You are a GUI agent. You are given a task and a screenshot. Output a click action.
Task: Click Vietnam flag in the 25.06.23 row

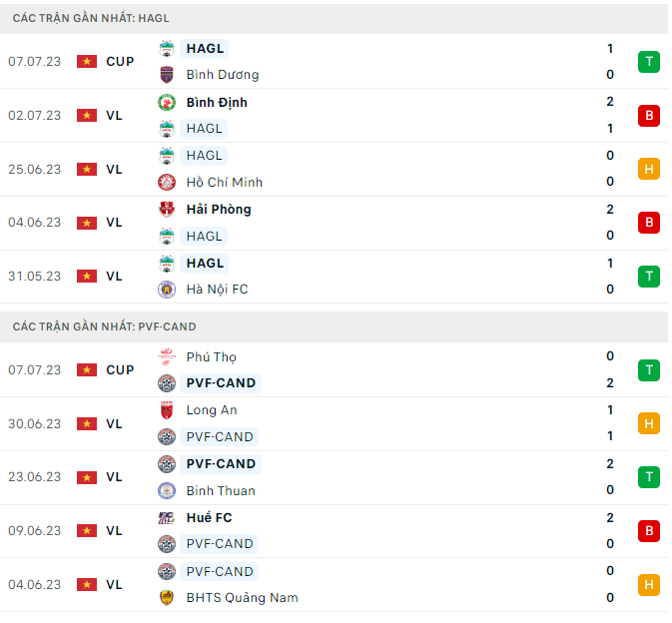tap(87, 169)
